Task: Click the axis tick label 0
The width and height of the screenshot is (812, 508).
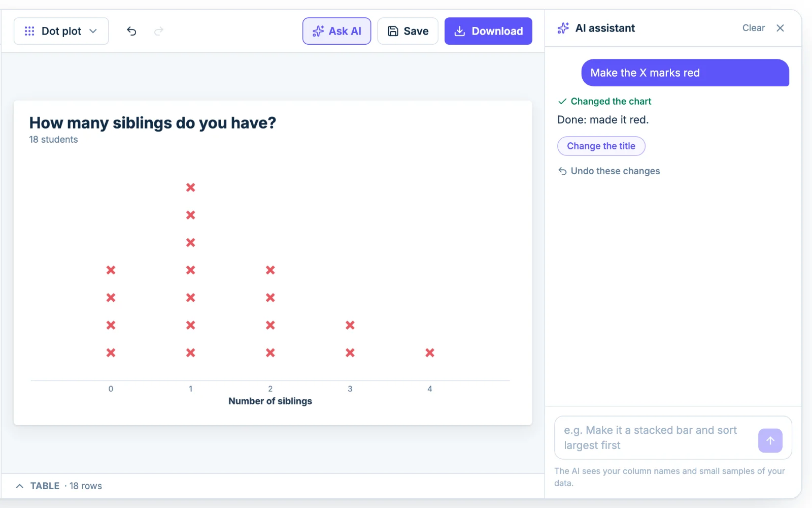Action: [x=111, y=389]
